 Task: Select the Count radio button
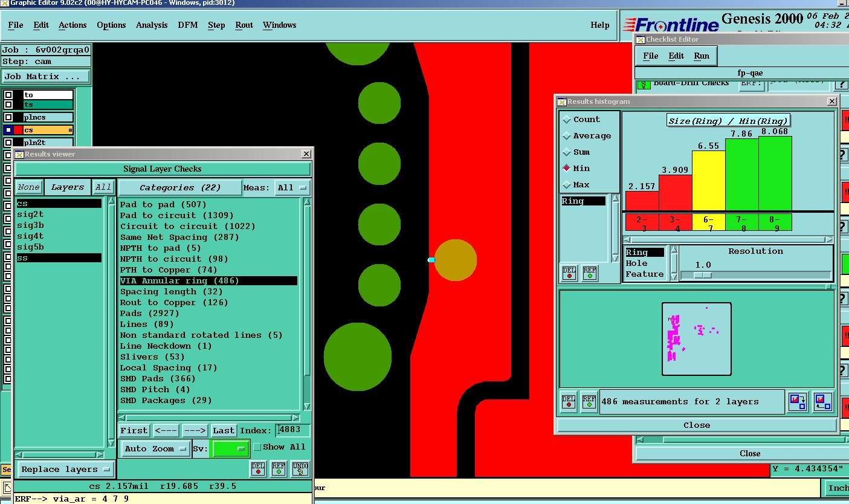tap(567, 120)
